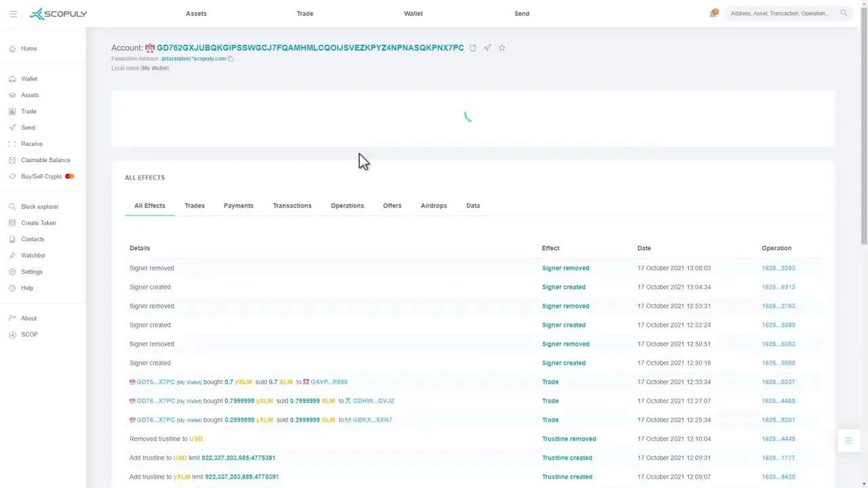Click the Details column header
The width and height of the screenshot is (868, 488).
coord(140,248)
